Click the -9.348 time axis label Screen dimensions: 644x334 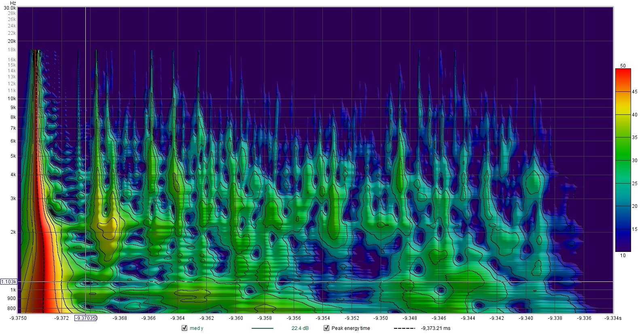tap(410, 318)
